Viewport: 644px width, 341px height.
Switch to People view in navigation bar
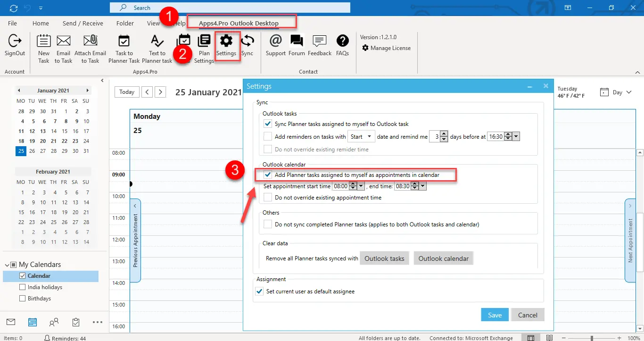click(x=54, y=322)
